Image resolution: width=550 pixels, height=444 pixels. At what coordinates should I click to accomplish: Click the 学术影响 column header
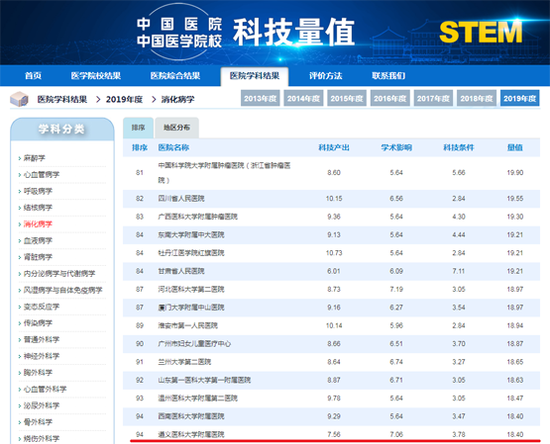(x=396, y=148)
